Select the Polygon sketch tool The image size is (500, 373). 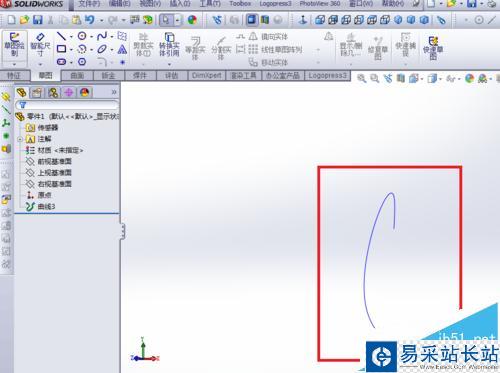click(82, 62)
